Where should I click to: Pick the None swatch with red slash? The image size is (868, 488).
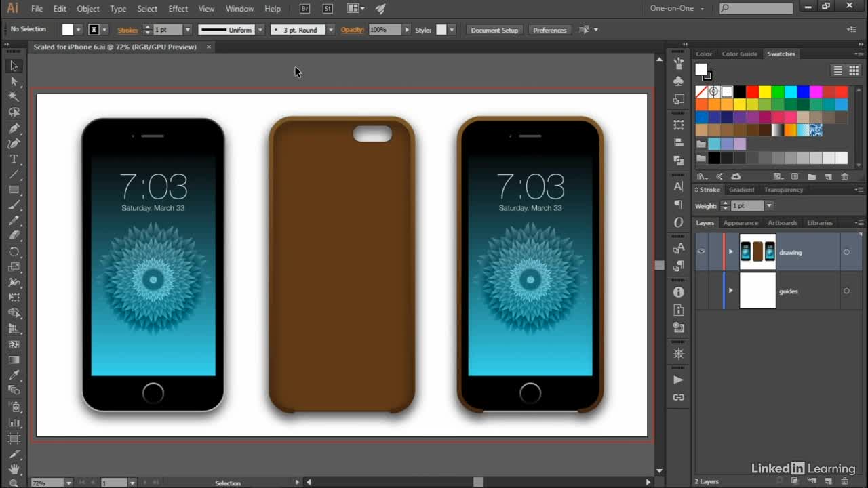702,91
